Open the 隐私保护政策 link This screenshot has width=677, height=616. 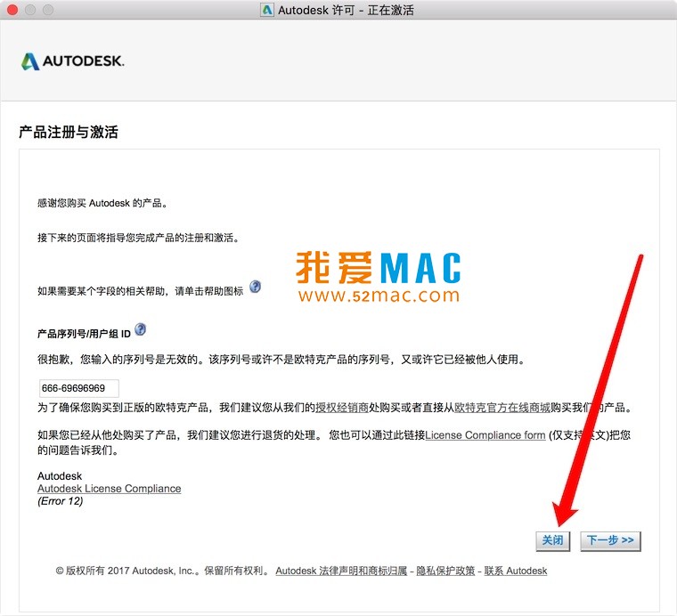coord(445,571)
